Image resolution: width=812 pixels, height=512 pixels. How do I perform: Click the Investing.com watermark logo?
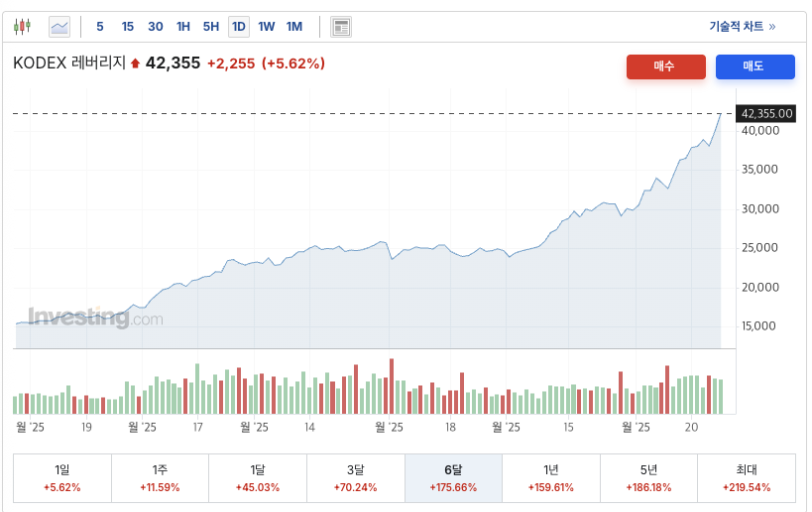point(95,318)
